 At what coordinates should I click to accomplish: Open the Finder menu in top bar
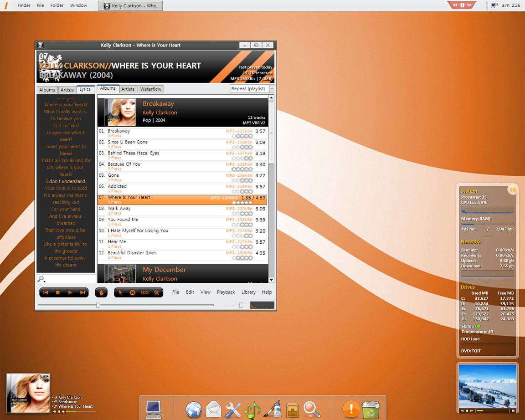pos(24,5)
